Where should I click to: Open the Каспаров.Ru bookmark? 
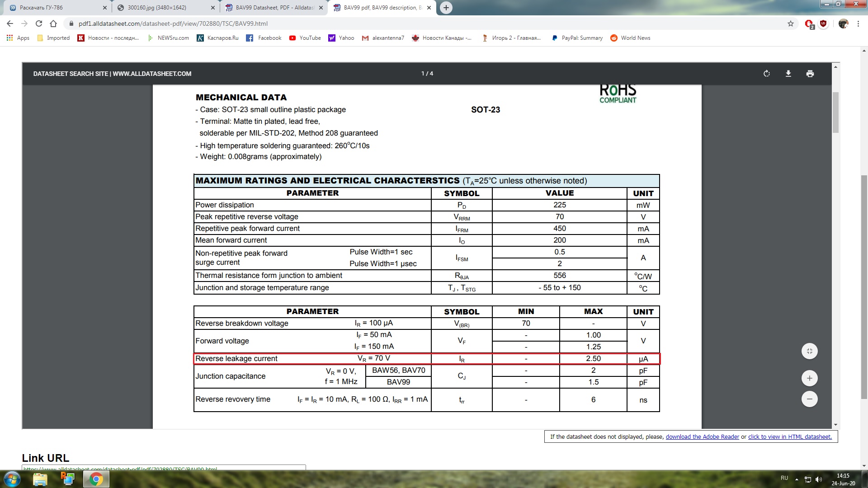(x=218, y=38)
